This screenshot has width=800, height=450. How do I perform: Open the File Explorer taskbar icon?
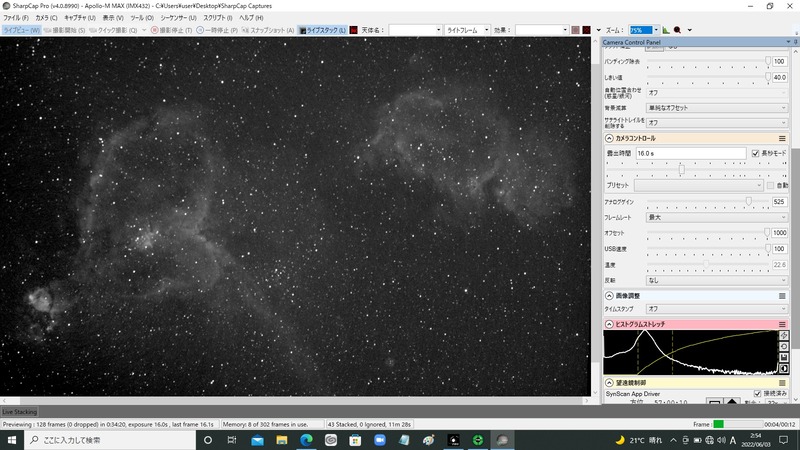point(282,440)
